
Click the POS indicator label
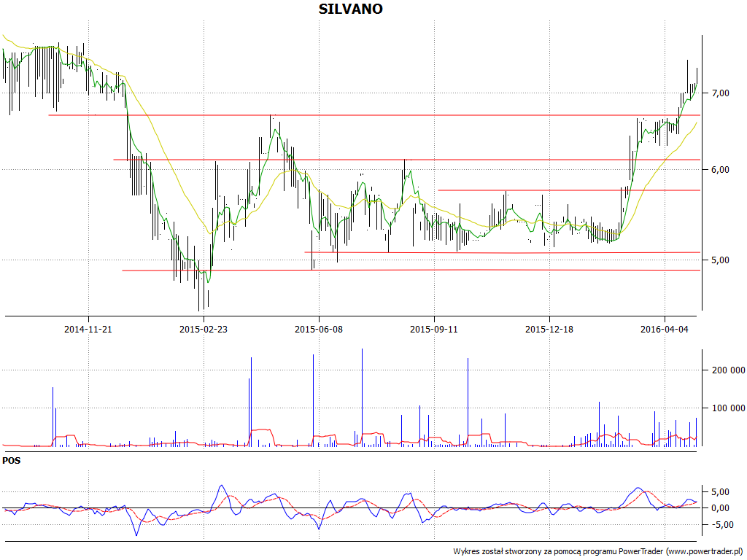pos(12,461)
